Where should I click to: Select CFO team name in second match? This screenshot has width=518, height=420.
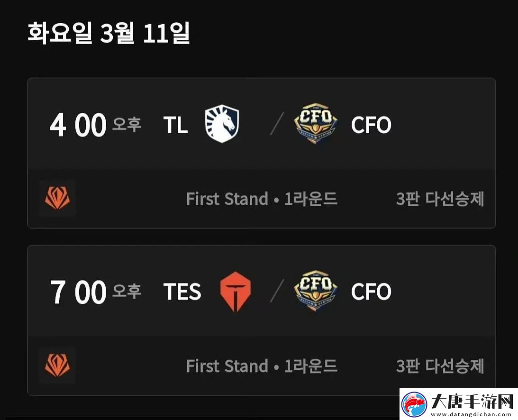371,292
